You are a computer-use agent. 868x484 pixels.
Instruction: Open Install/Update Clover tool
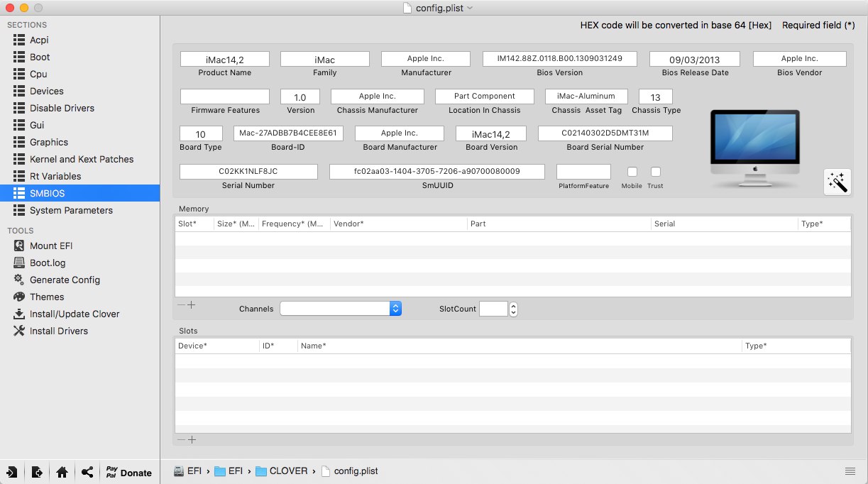pos(79,314)
